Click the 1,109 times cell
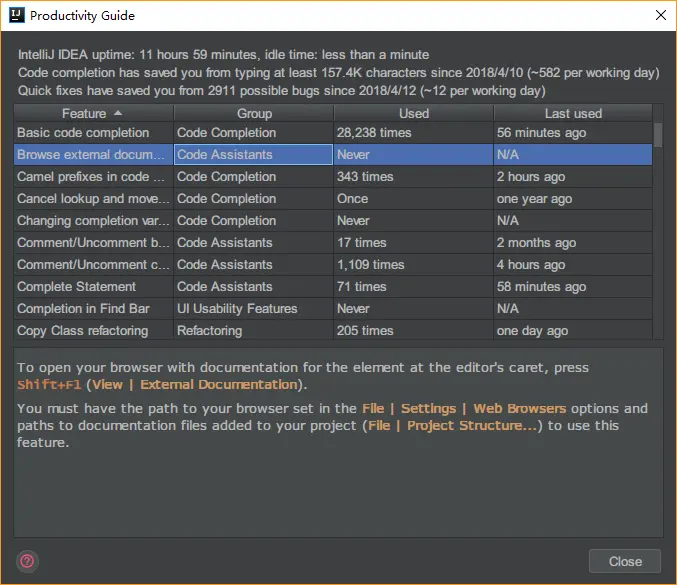Viewport: 677px width, 585px height. pyautogui.click(x=414, y=265)
